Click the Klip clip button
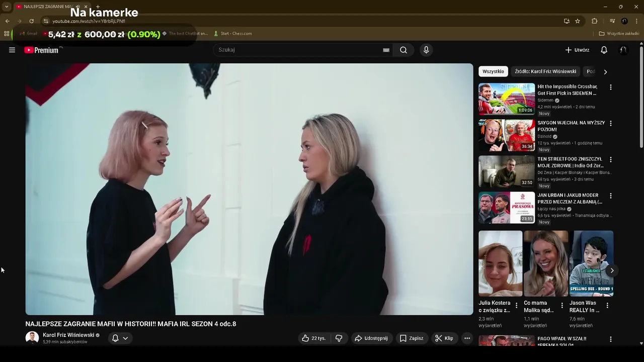 [444, 338]
